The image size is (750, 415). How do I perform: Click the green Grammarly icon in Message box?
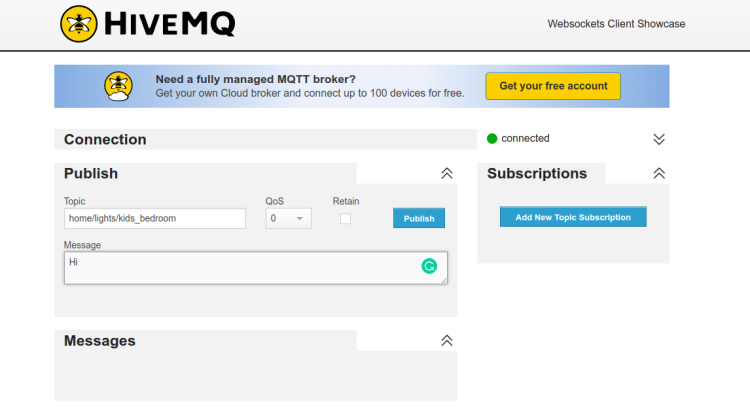click(x=429, y=266)
